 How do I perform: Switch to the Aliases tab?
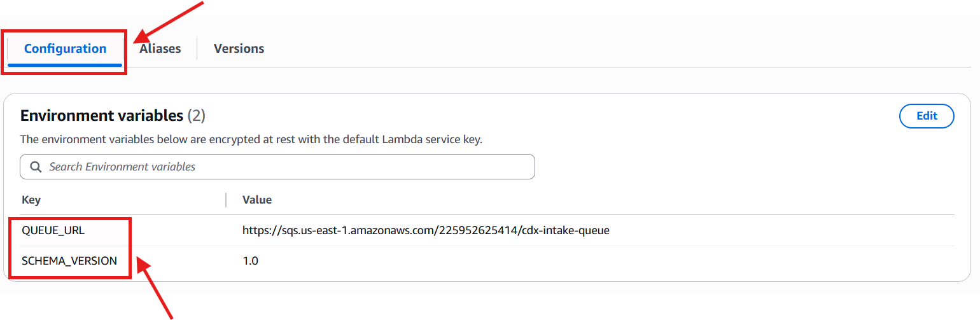(x=160, y=49)
